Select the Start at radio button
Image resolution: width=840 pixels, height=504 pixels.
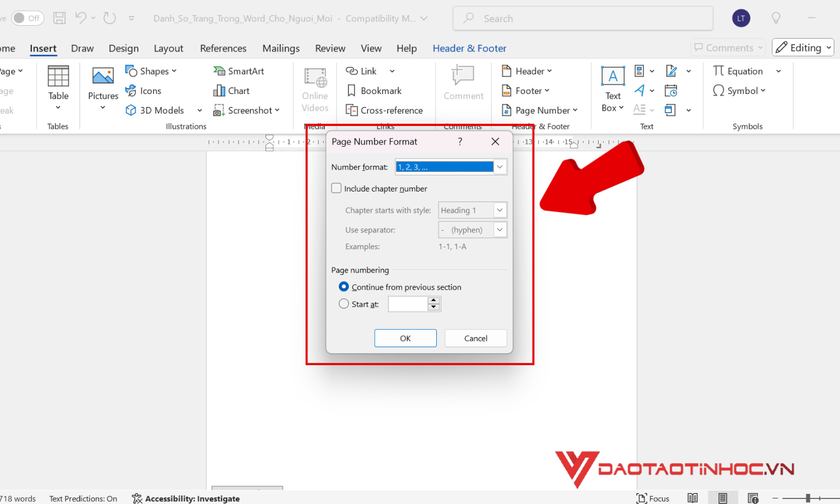(x=344, y=304)
